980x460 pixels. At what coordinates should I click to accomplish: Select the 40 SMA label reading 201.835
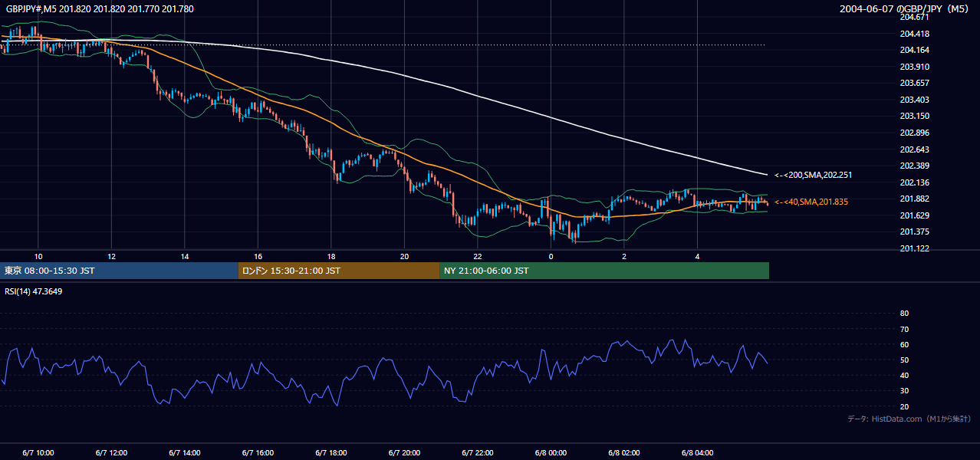811,202
